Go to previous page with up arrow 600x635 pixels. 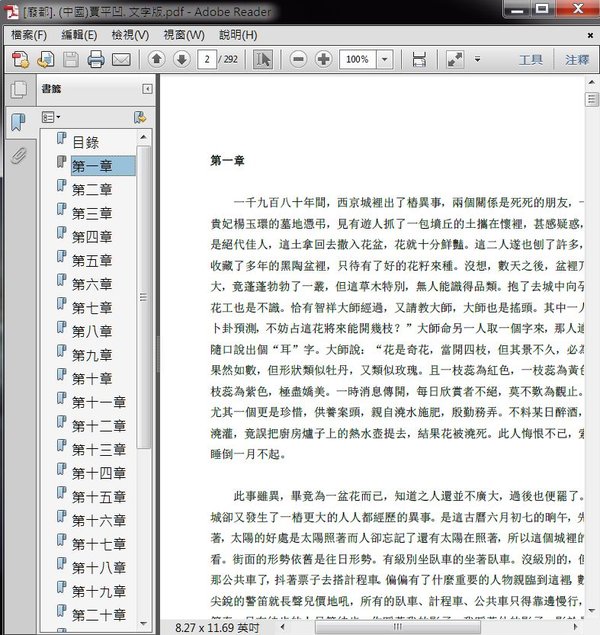pos(156,60)
